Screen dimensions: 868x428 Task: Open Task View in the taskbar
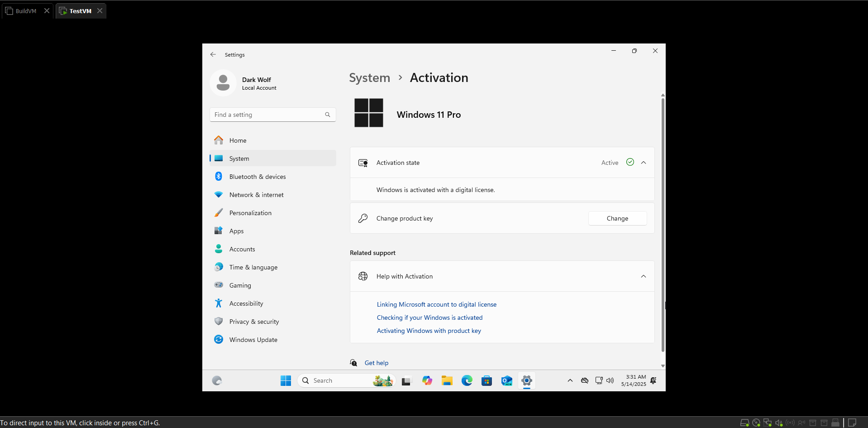406,381
